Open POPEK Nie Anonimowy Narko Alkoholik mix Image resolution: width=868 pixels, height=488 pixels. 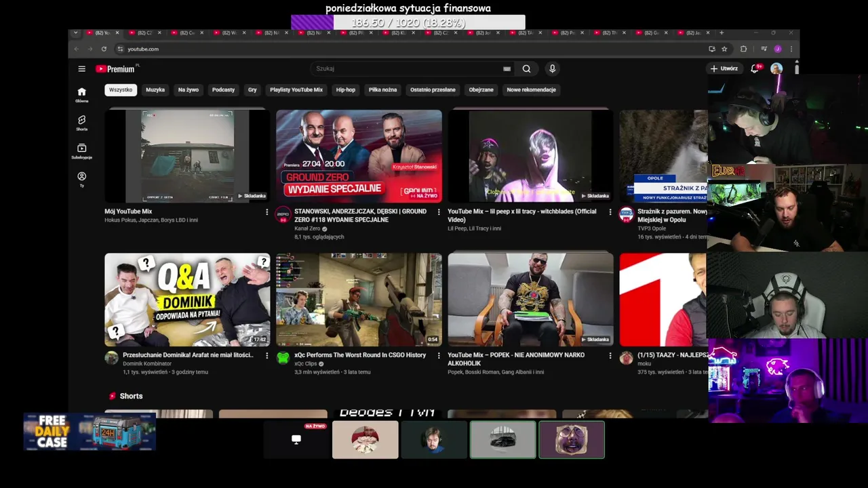click(516, 359)
